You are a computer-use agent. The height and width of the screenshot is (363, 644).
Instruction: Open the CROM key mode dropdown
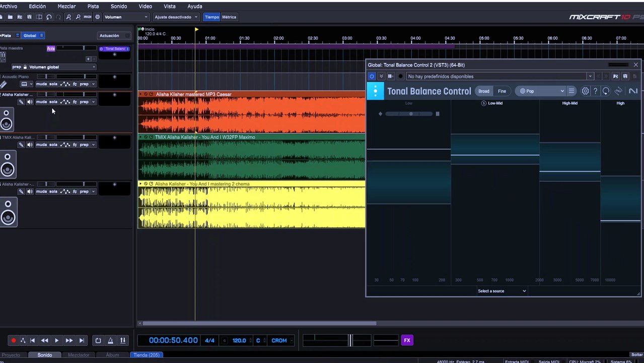click(281, 340)
